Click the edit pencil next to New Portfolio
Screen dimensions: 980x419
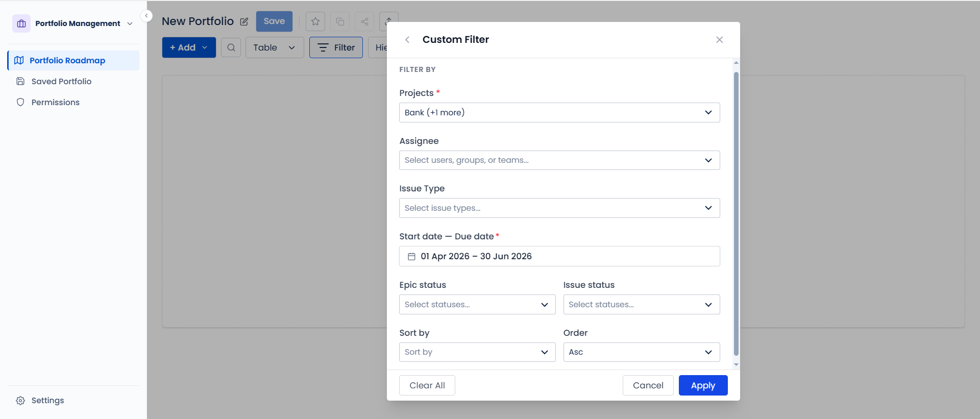click(x=244, y=21)
